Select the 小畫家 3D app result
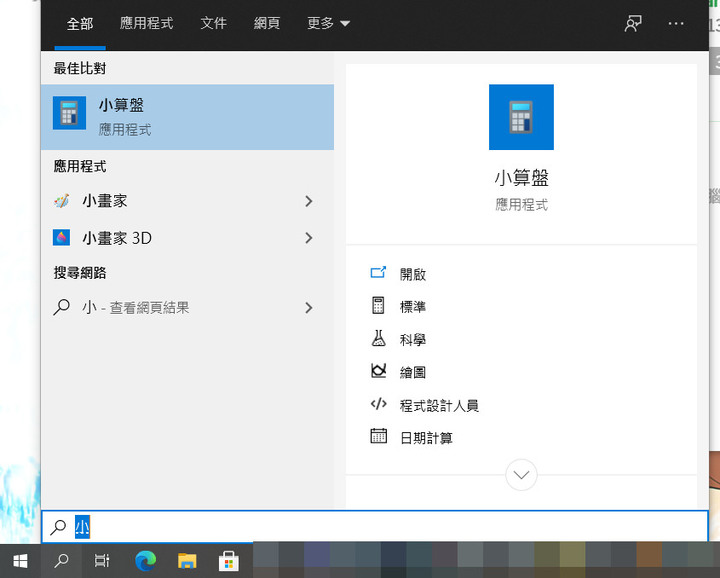Image resolution: width=720 pixels, height=578 pixels. click(187, 238)
